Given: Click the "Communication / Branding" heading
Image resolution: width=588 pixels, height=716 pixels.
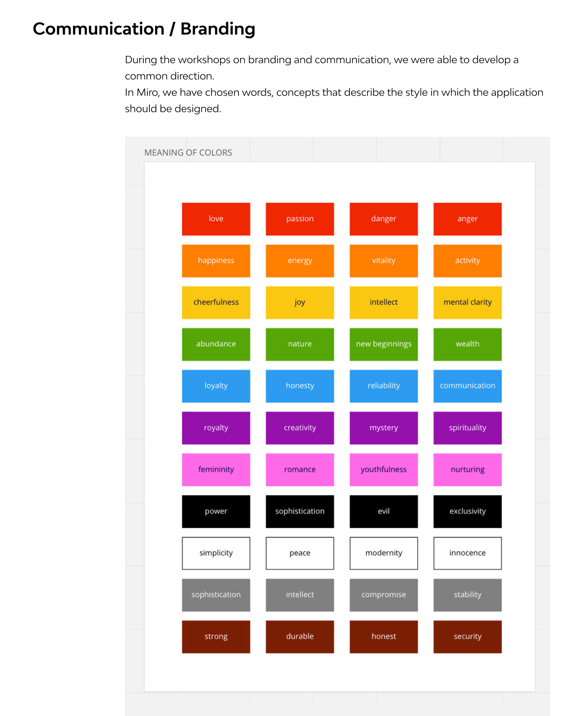Looking at the screenshot, I should (x=144, y=29).
